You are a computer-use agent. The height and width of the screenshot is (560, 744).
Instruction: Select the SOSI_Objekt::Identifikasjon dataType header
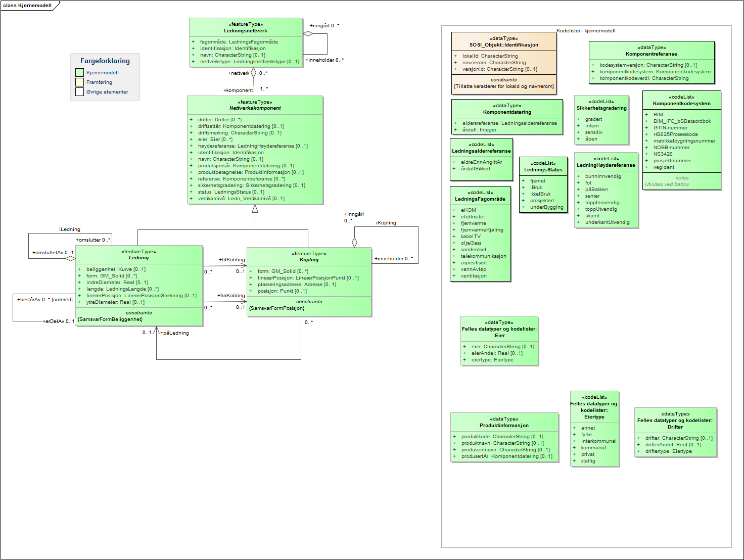click(x=504, y=41)
